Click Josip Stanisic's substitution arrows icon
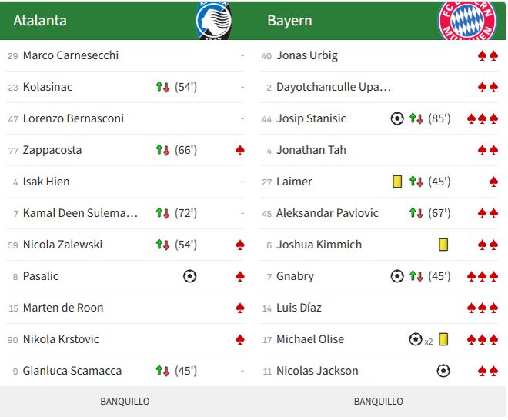This screenshot has width=508, height=420. 416,118
